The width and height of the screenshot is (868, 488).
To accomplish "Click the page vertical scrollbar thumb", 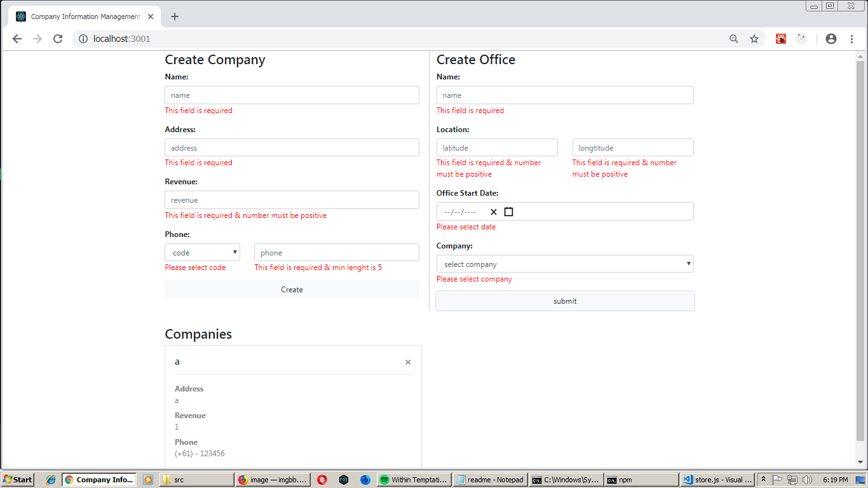I will (x=860, y=251).
